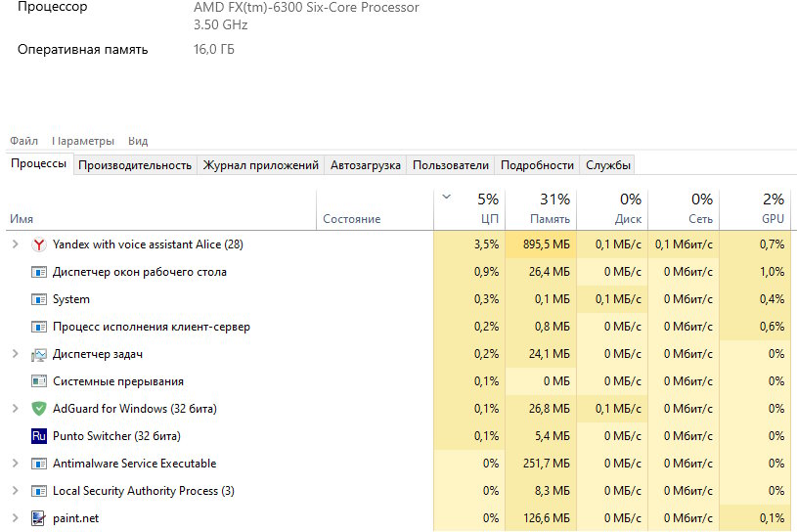The image size is (797, 532).
Task: Open the Службы tab
Action: (608, 165)
